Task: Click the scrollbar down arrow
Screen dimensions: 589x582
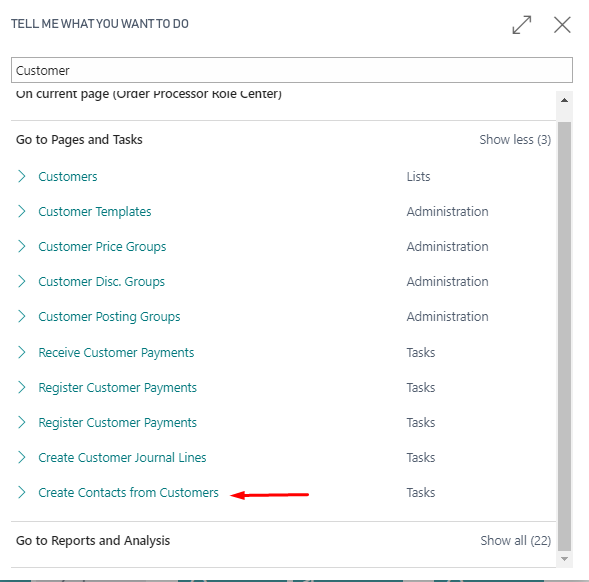Action: pos(564,559)
